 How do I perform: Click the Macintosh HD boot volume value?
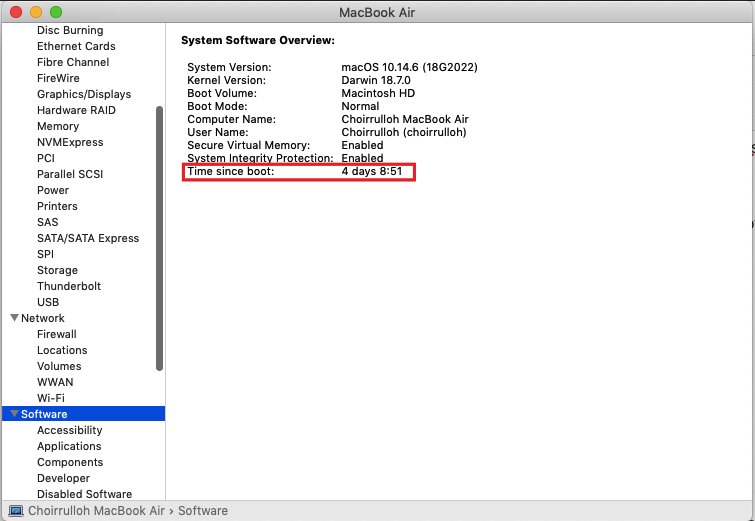378,93
